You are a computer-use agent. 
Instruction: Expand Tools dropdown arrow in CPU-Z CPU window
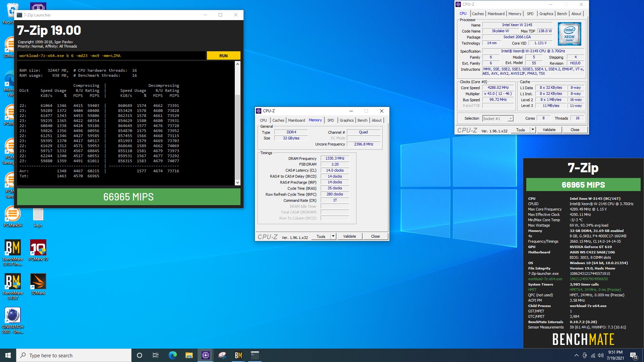coord(533,130)
